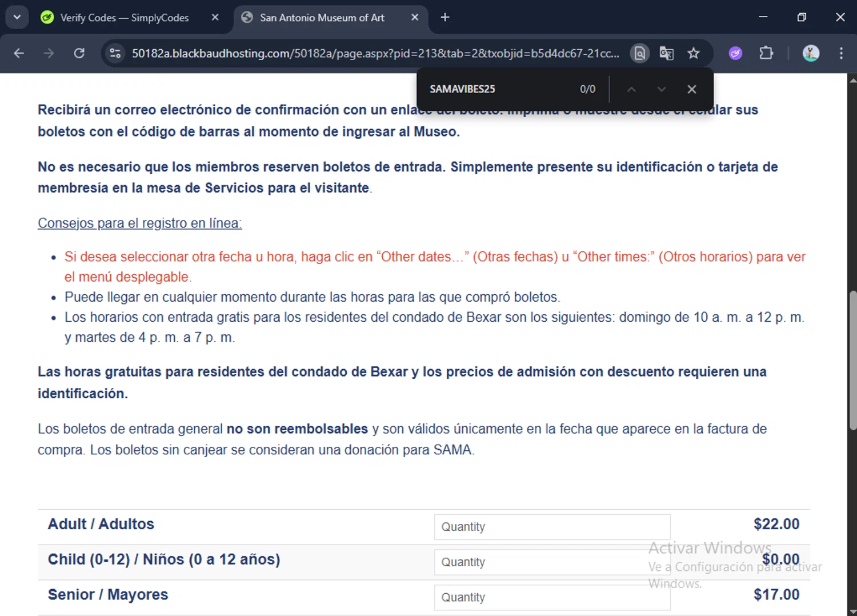Click the 'Child (0-12) / Niños (0 a 12 años)' label
Viewport: 857px width, 616px height.
tap(164, 559)
